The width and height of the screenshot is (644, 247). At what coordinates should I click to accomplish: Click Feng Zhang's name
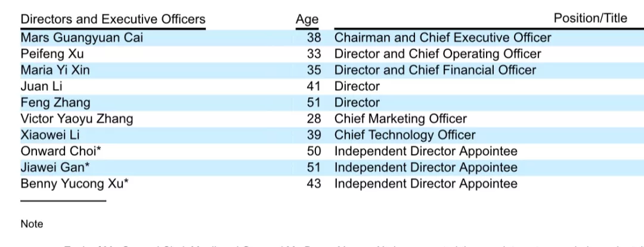[x=55, y=103]
